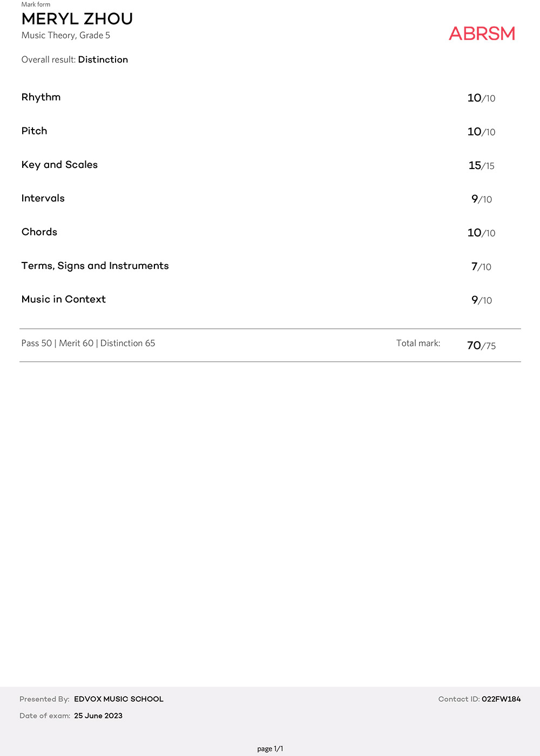Click the page 1/1 indicator

[x=270, y=748]
